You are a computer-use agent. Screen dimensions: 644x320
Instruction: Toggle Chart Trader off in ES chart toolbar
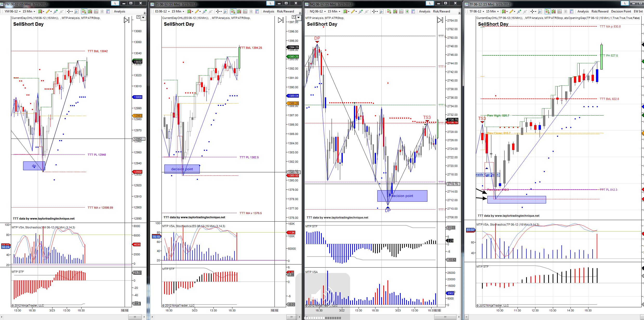pos(233,11)
